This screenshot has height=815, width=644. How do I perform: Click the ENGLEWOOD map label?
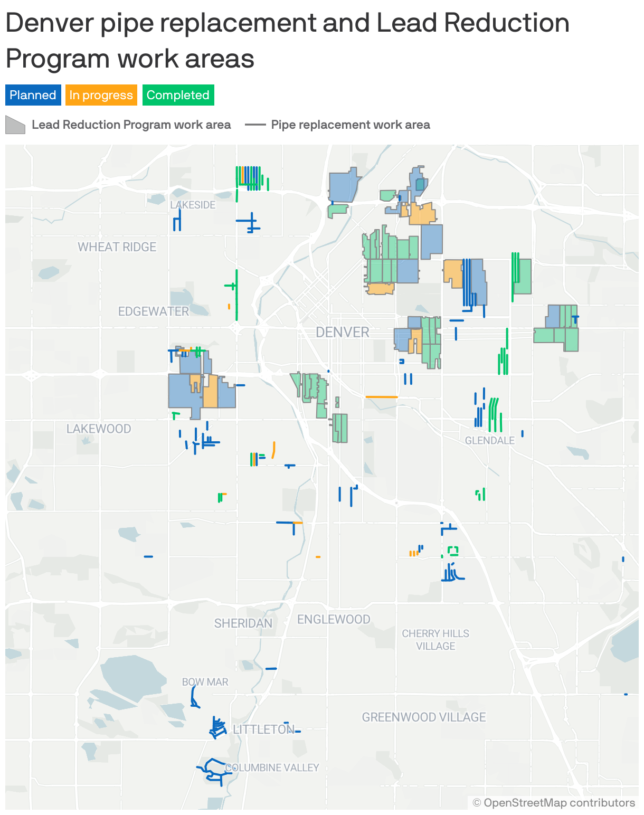[334, 619]
